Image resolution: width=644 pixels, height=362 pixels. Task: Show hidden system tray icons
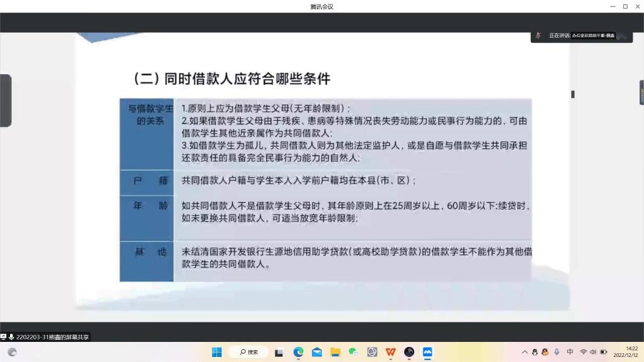pos(525,352)
